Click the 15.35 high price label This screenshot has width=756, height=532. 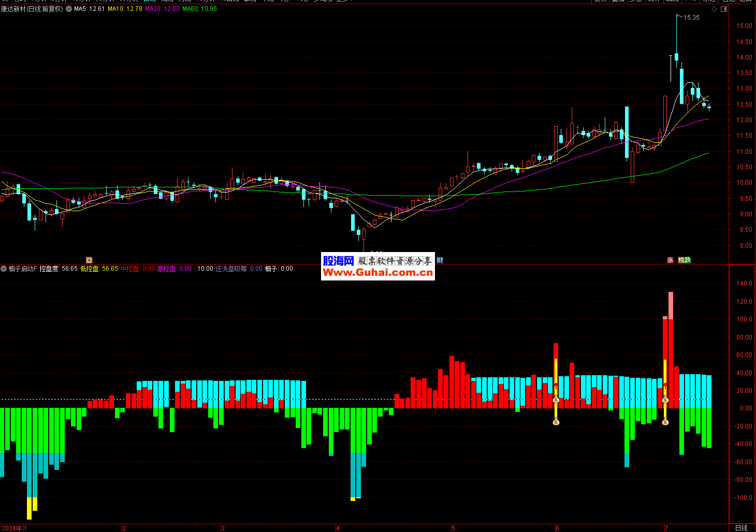pos(691,18)
